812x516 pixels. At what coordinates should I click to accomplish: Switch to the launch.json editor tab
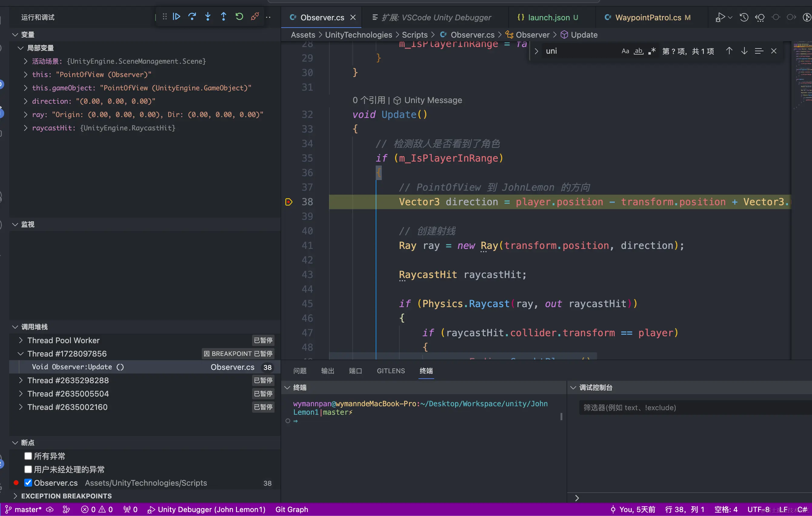tap(548, 18)
